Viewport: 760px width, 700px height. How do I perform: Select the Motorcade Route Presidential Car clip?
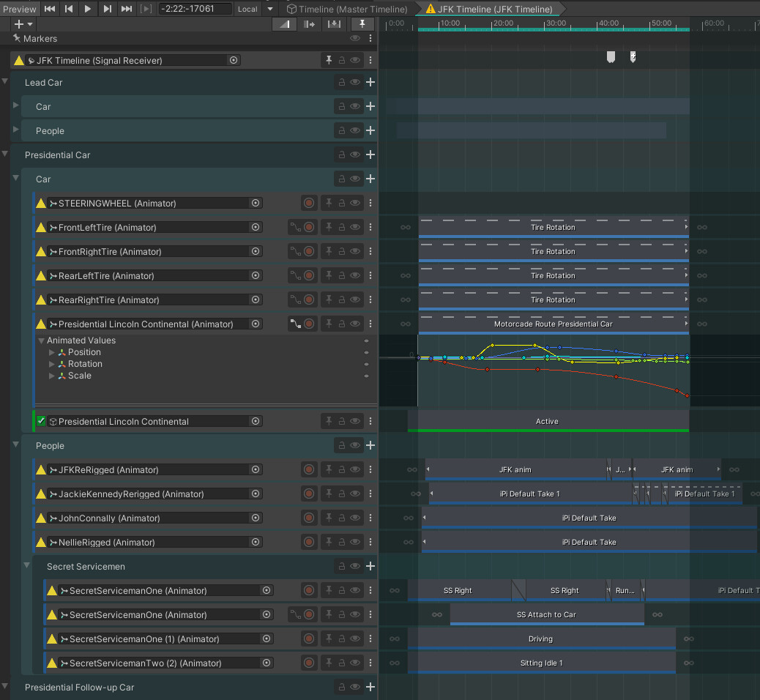click(x=554, y=324)
